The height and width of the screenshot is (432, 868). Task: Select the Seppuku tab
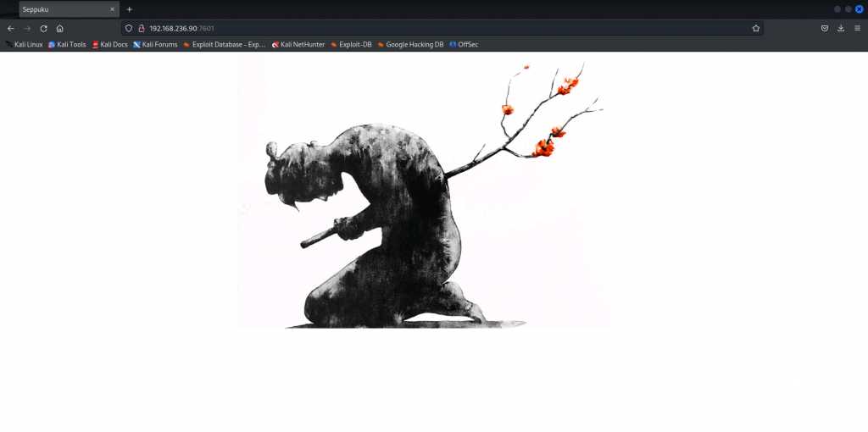70,9
